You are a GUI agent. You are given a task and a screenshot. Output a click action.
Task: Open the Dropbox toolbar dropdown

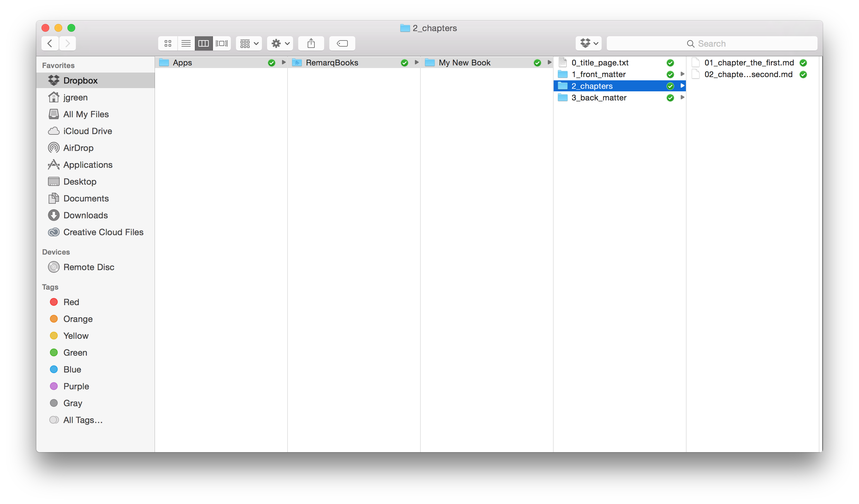(589, 43)
